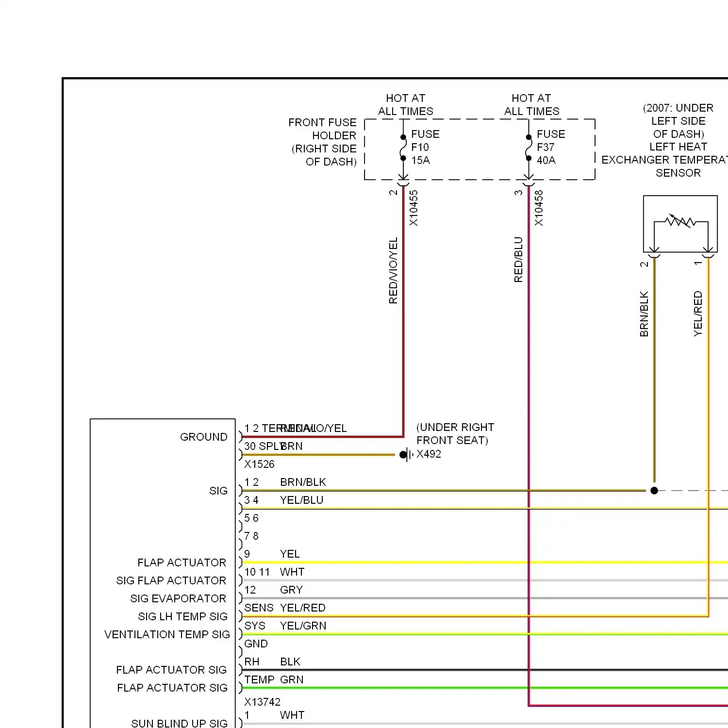This screenshot has width=728, height=728.
Task: Click the YEL/GRN wire label
Action: coord(303,626)
